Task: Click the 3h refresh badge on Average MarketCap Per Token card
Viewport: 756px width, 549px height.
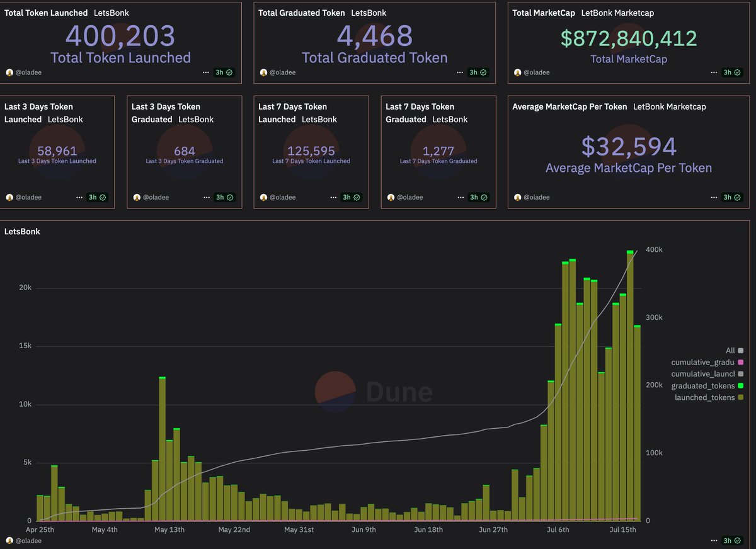Action: pyautogui.click(x=731, y=197)
